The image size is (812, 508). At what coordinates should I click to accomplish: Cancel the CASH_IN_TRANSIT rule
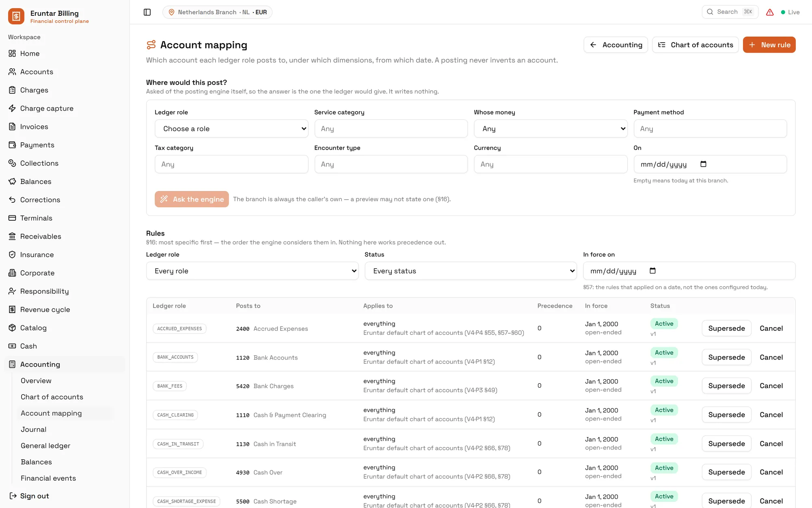pos(771,444)
